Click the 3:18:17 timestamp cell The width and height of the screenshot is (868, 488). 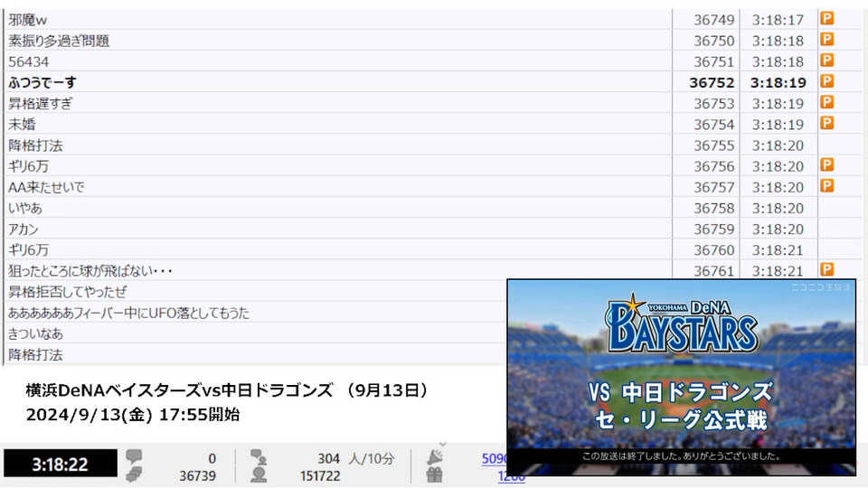pyautogui.click(x=778, y=20)
